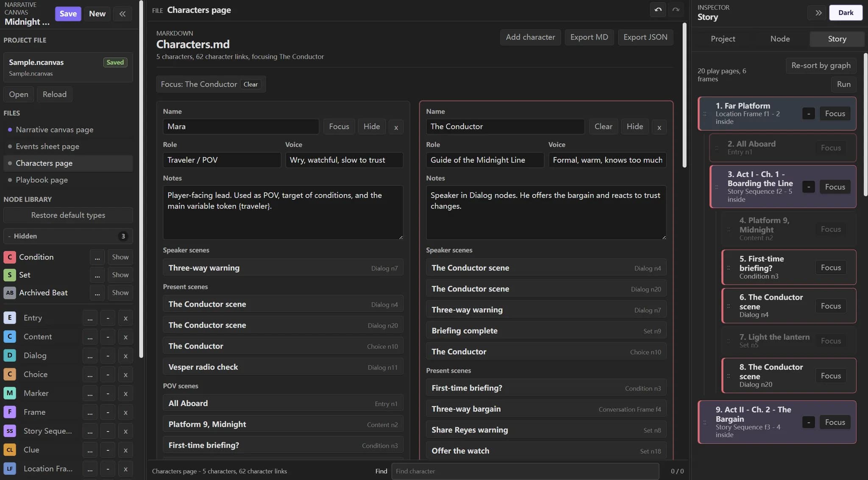Hide the Clue node type
868x480 pixels.
(108, 450)
